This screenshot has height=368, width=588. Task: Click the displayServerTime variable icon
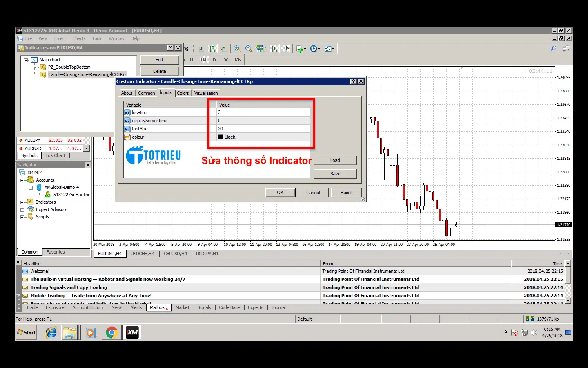(127, 121)
